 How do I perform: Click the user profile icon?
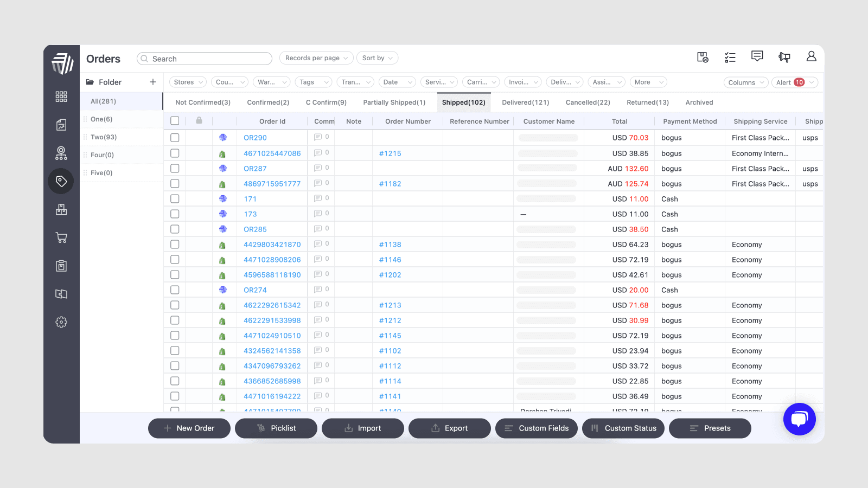click(x=811, y=56)
